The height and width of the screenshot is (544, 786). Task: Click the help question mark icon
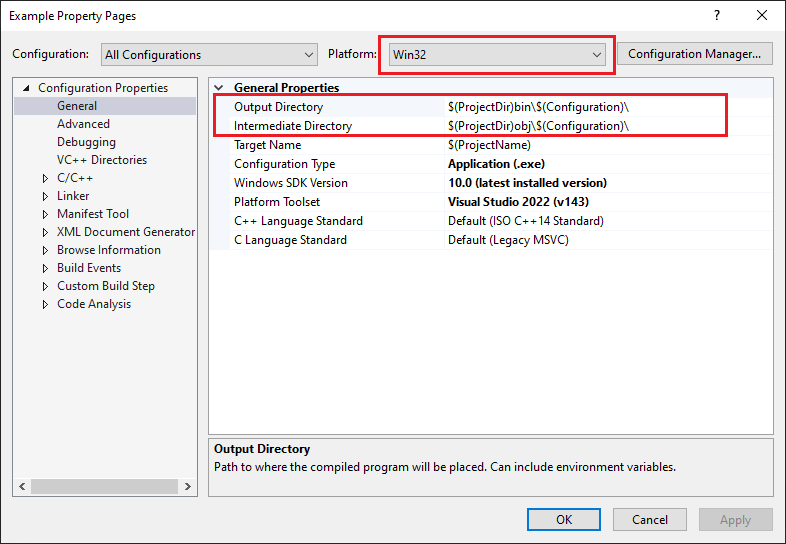717,16
